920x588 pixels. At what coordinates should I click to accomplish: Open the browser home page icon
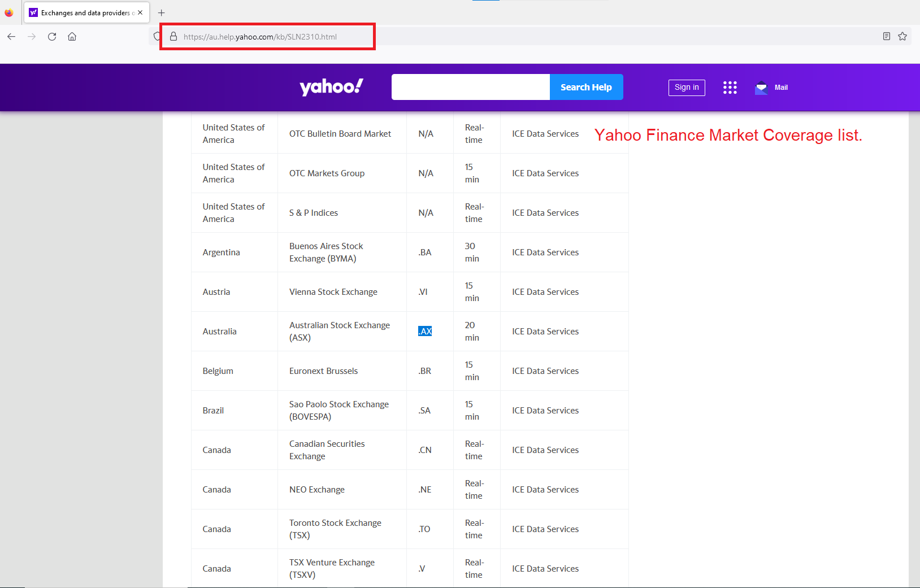[x=72, y=37]
